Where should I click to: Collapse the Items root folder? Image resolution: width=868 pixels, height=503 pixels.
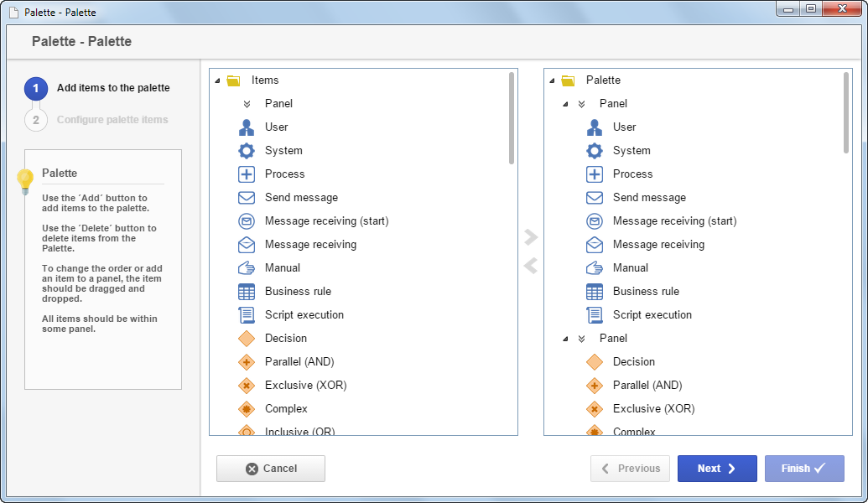point(217,80)
